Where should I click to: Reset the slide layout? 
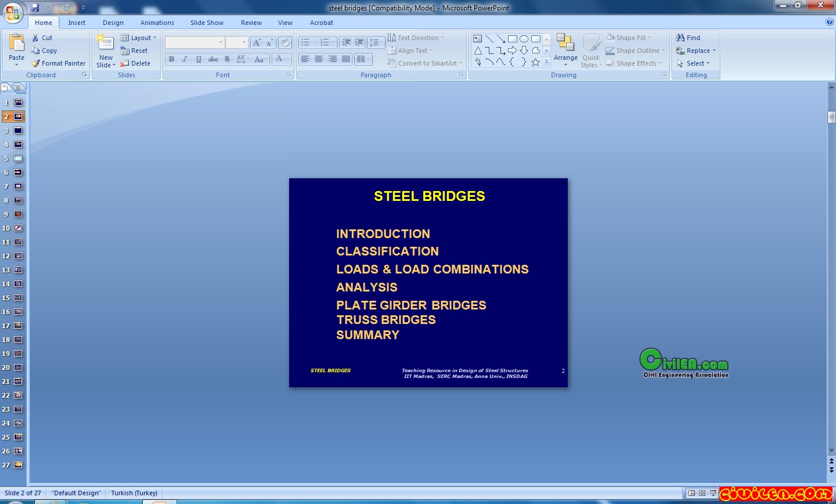coord(134,51)
